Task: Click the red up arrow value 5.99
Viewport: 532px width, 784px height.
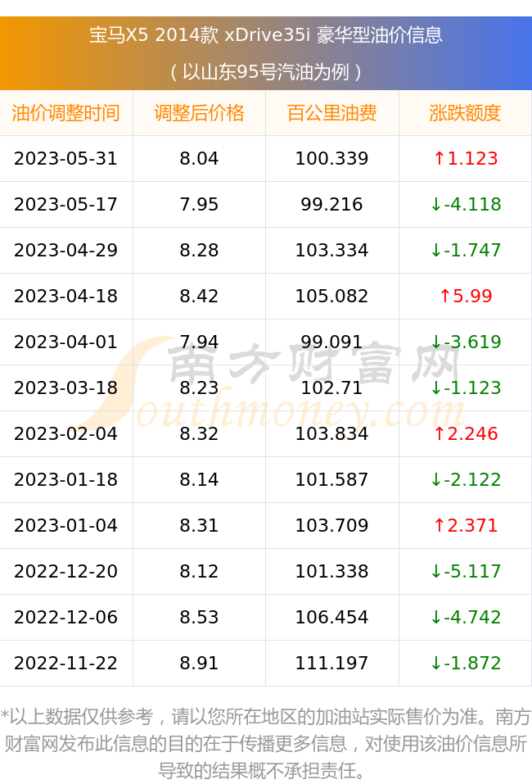Action: 466,296
